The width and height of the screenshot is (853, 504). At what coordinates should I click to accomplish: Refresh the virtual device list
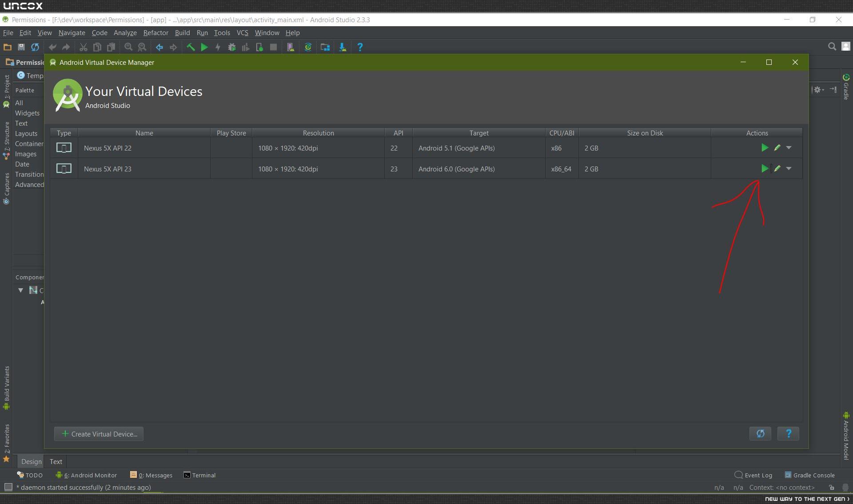click(x=760, y=433)
